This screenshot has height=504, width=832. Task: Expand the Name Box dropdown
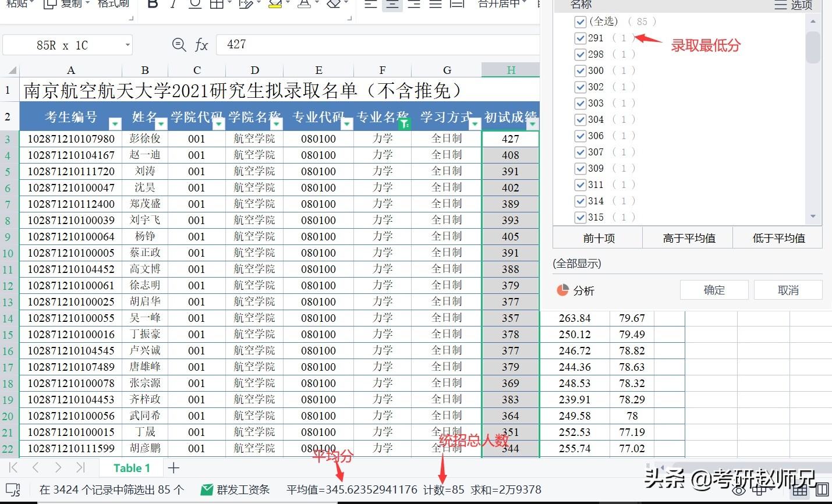click(129, 44)
